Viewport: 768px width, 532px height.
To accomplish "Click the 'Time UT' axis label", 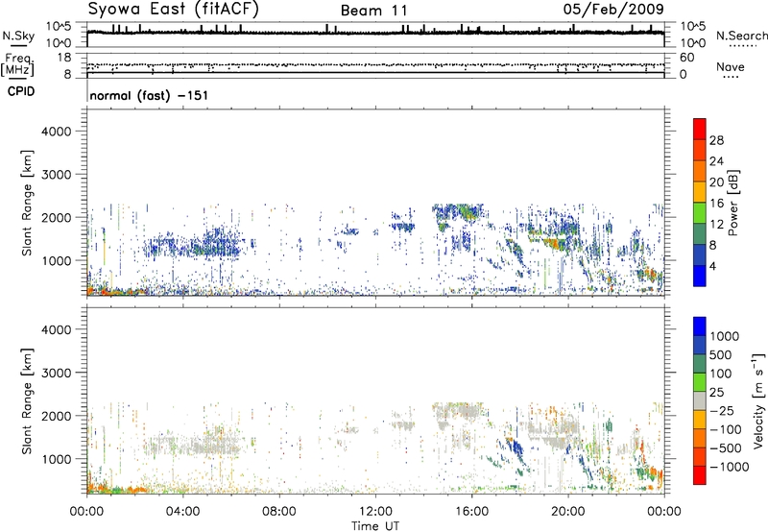I will 375,526.
